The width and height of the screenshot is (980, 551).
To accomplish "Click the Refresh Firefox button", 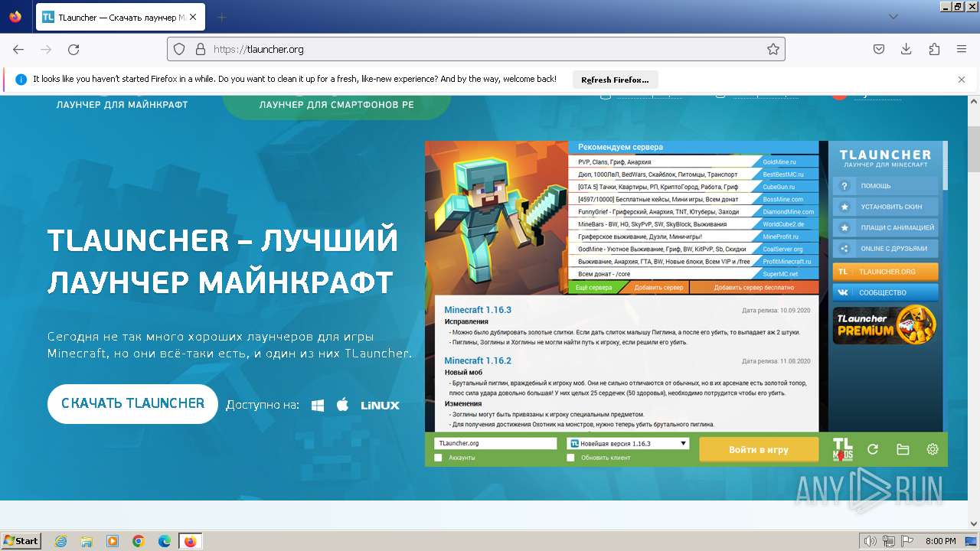I will (x=615, y=80).
